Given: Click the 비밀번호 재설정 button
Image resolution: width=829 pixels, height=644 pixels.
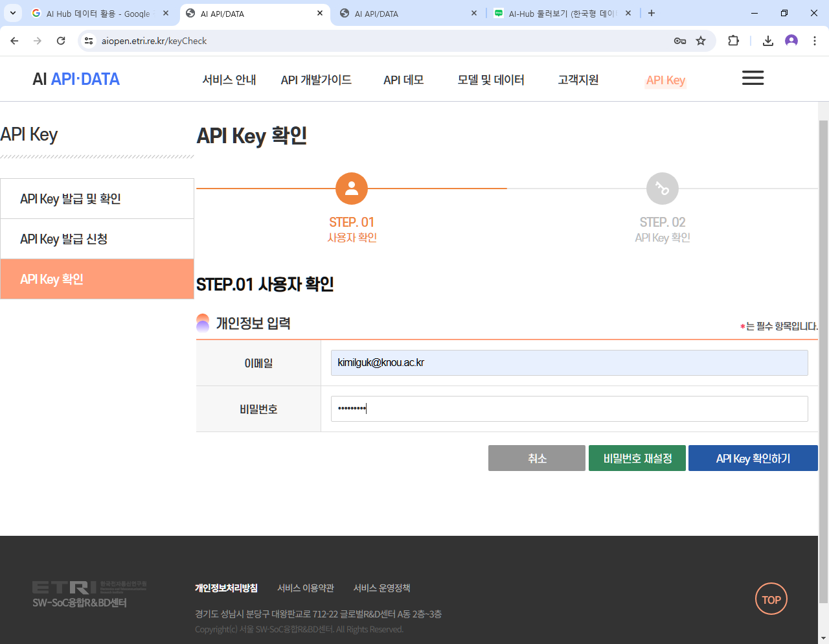Looking at the screenshot, I should pyautogui.click(x=637, y=458).
